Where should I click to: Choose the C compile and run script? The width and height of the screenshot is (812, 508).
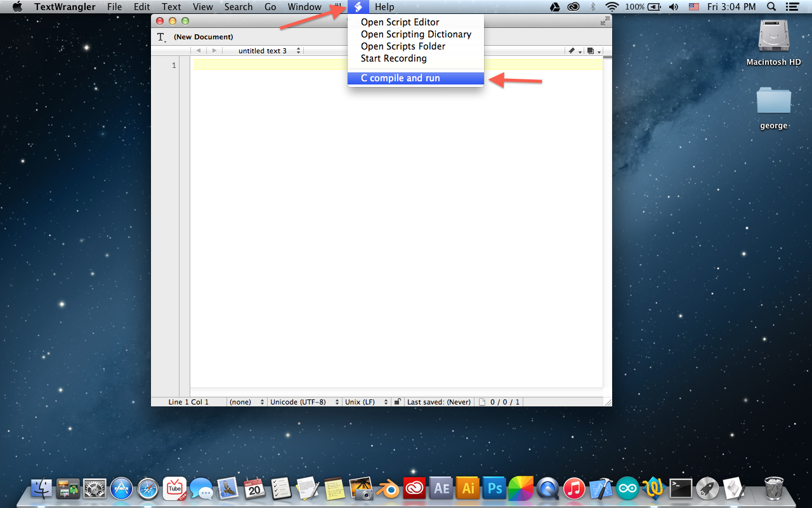point(416,78)
